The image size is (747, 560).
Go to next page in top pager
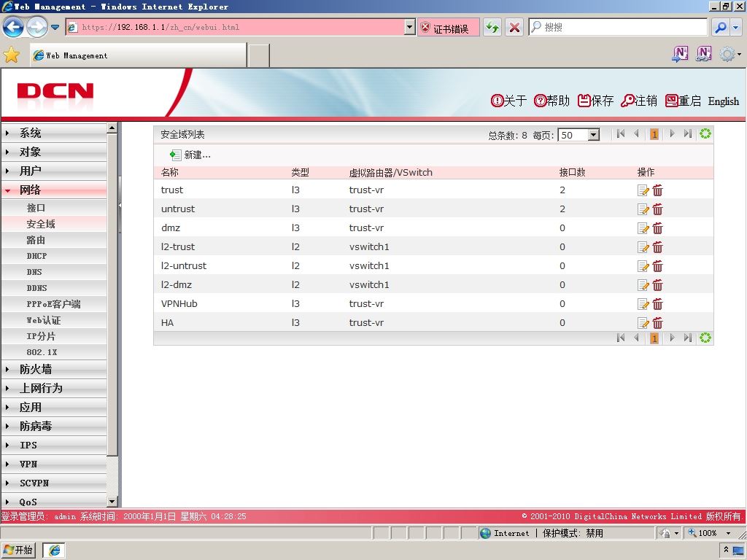pyautogui.click(x=672, y=134)
